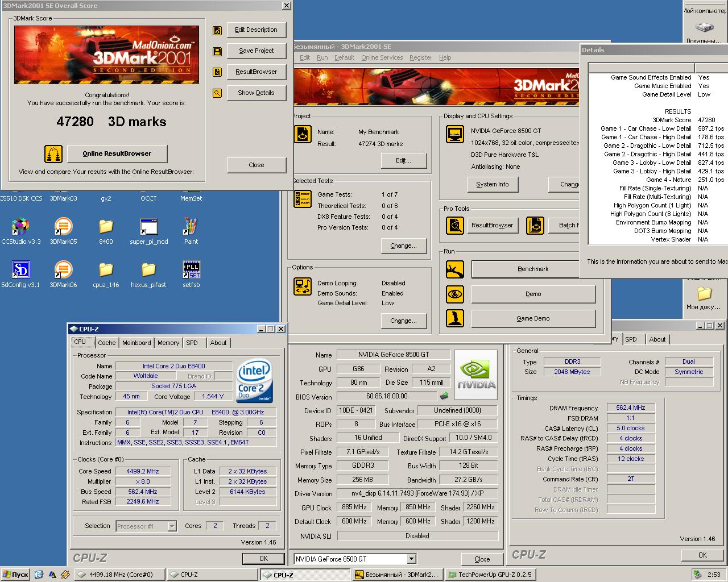The image size is (728, 582).
Task: Open the Register menu
Action: coord(421,57)
